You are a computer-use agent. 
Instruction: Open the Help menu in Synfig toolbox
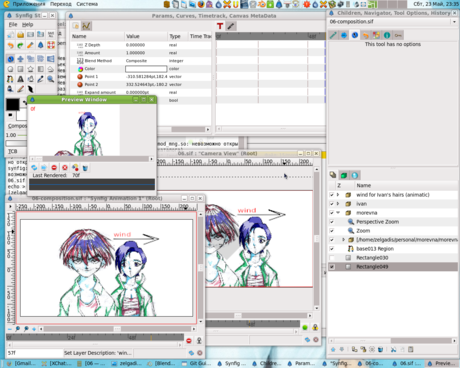point(27,24)
